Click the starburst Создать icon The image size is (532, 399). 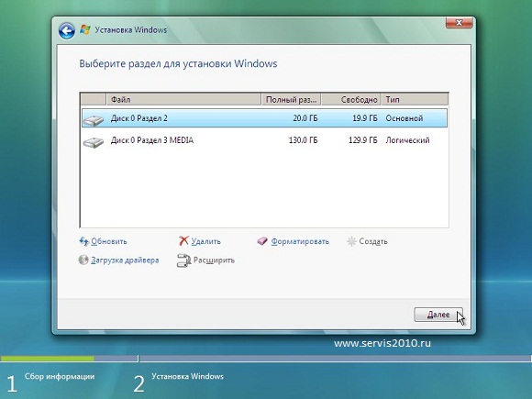pos(351,241)
